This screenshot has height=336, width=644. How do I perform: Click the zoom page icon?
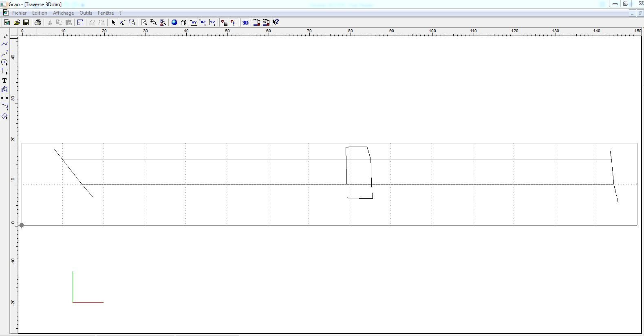click(x=144, y=22)
